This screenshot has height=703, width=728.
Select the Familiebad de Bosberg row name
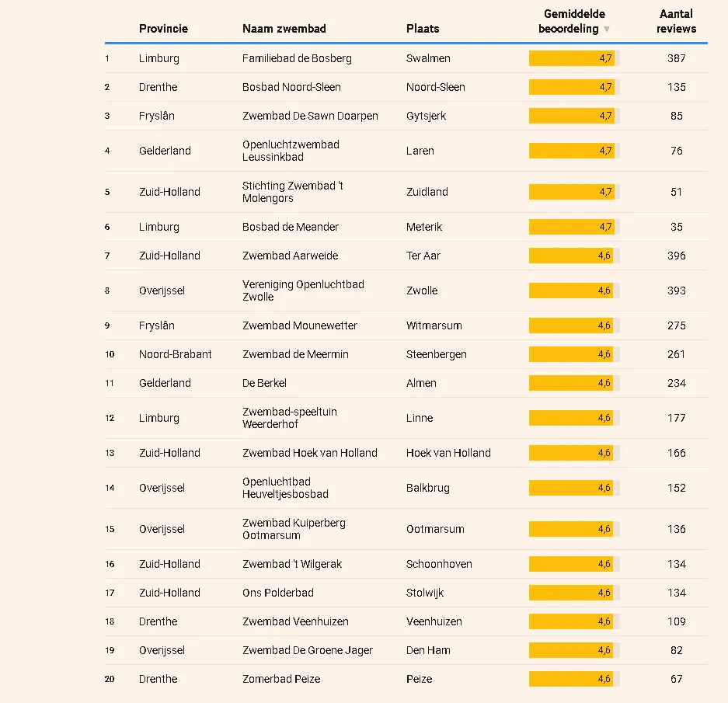[x=297, y=58]
